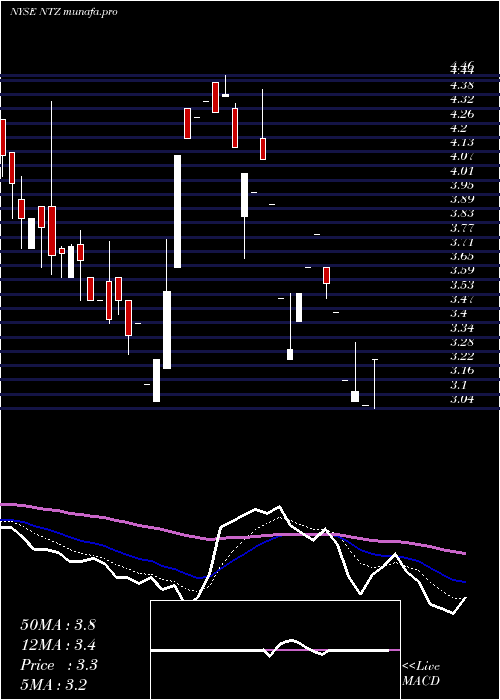Image resolution: width=500 pixels, height=700 pixels.
Task: Click the '50MA : 3.8' readout
Action: 58,625
